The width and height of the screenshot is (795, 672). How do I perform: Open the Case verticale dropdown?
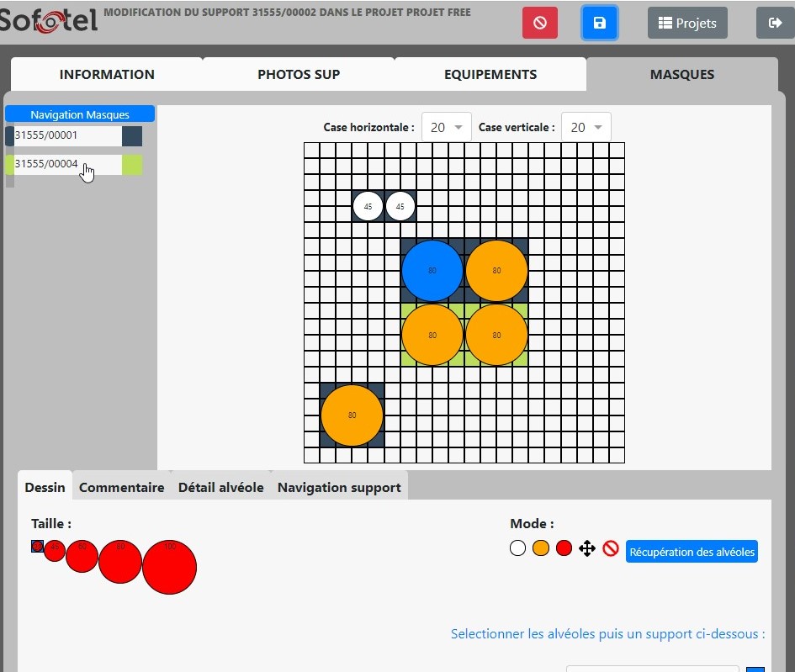(586, 126)
